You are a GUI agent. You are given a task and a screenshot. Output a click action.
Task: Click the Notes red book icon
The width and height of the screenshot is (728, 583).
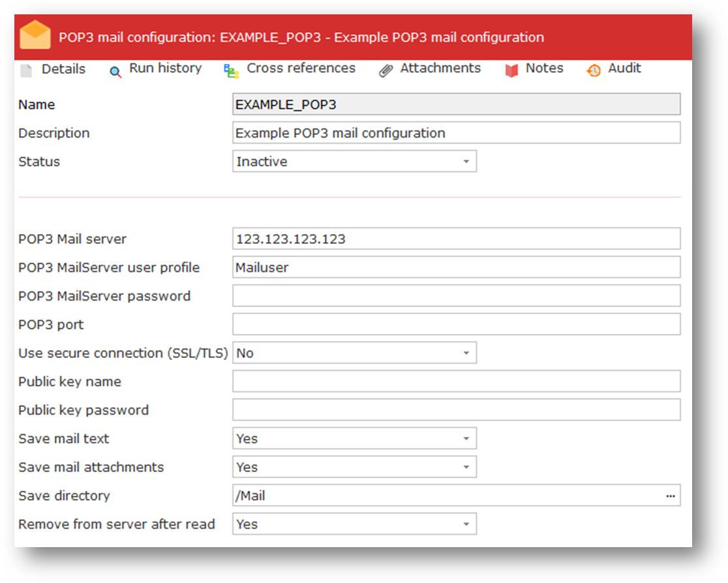tap(512, 71)
